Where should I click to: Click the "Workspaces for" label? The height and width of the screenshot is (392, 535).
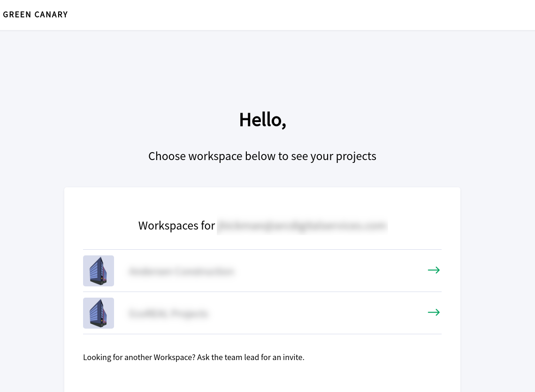point(176,225)
